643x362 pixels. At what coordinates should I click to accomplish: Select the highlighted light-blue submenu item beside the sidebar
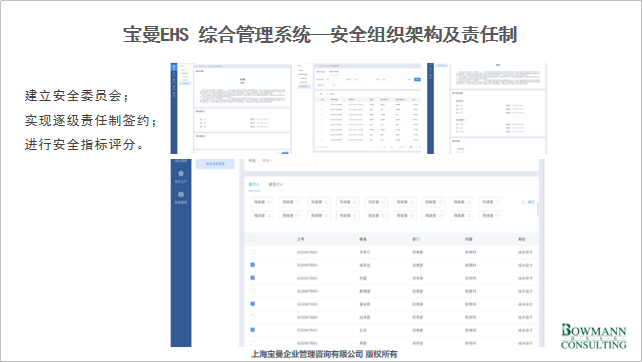215,164
